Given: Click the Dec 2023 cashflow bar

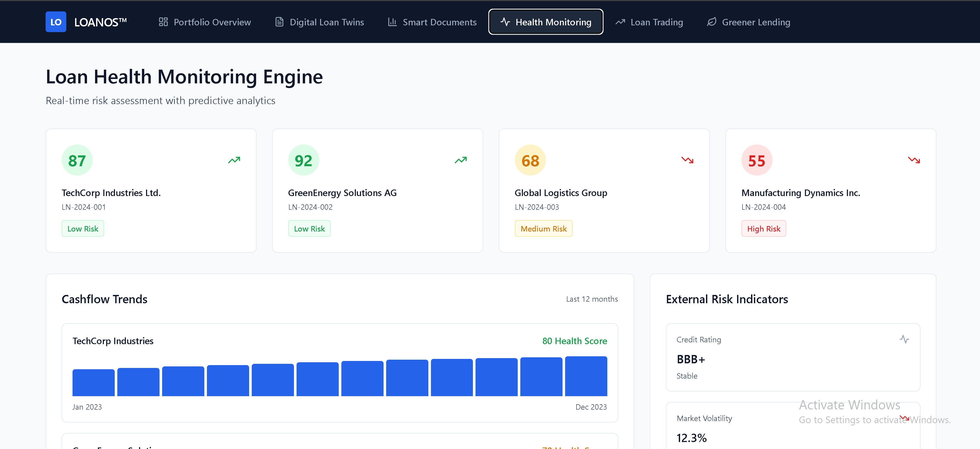Looking at the screenshot, I should click(586, 376).
